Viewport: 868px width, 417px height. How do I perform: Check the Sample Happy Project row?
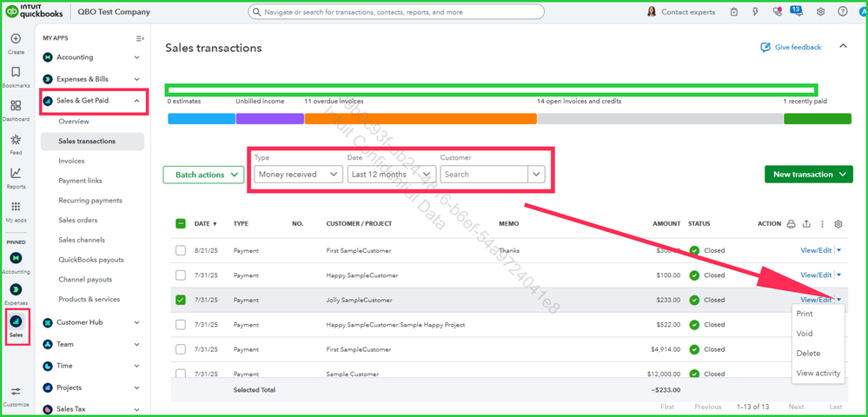tap(181, 325)
